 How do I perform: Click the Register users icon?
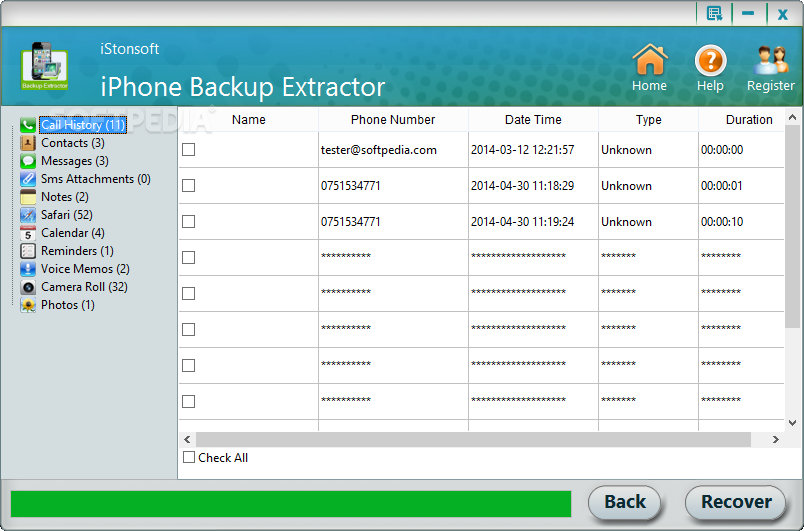(x=771, y=60)
